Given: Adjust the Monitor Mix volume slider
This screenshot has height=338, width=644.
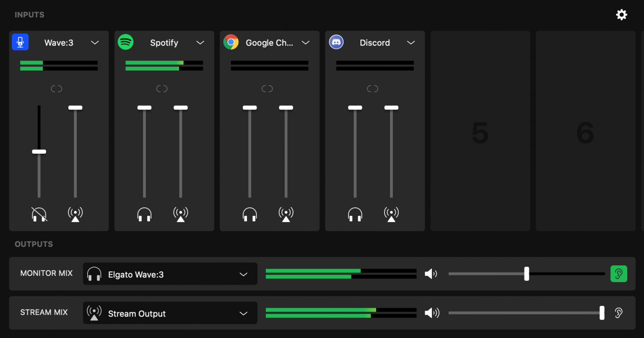Looking at the screenshot, I should [x=527, y=274].
